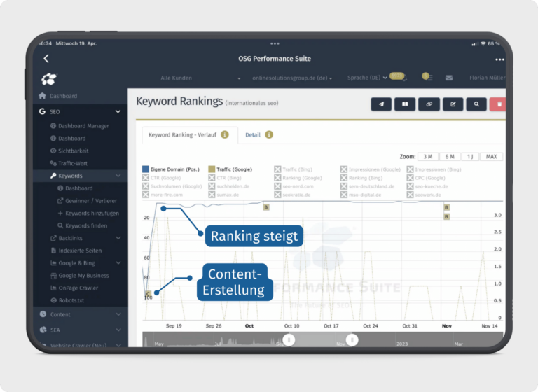Viewport: 538px width, 392px height.
Task: Click the right range navigator handle
Action: tap(352, 340)
